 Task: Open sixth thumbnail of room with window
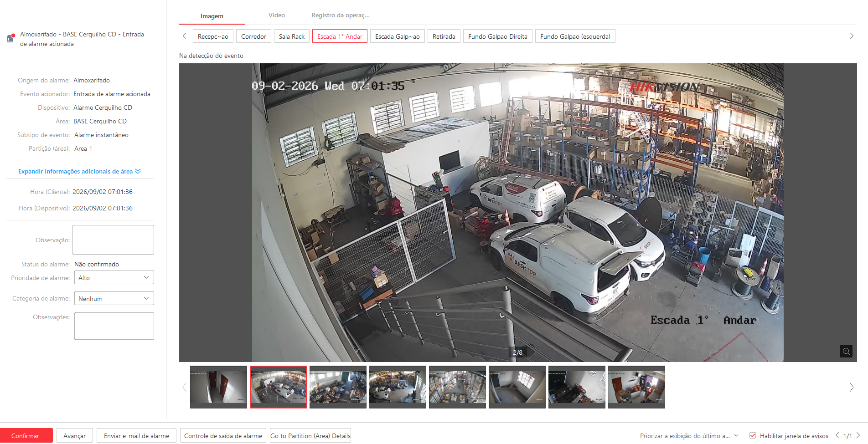tap(517, 387)
